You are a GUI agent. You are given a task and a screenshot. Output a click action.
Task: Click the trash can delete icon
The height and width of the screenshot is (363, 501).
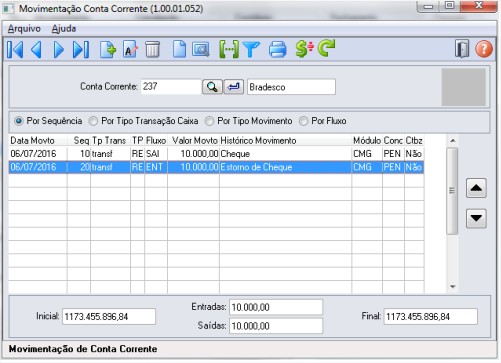click(x=152, y=50)
